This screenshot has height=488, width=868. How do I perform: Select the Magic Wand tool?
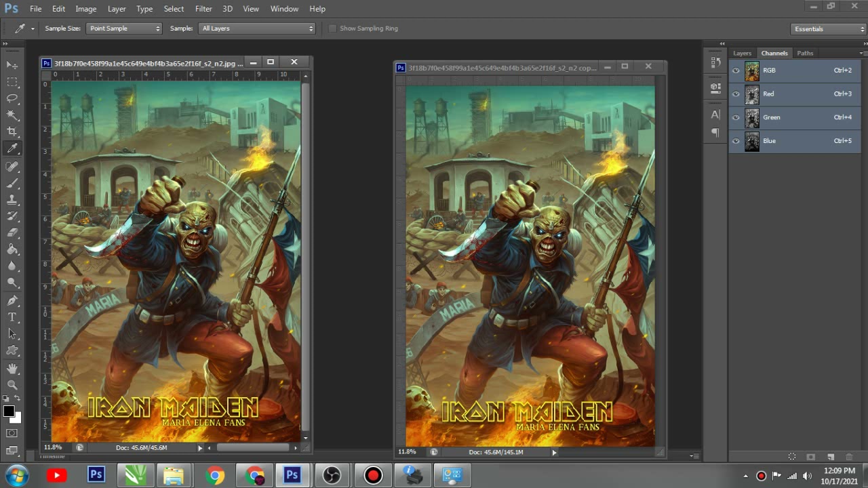pyautogui.click(x=12, y=115)
